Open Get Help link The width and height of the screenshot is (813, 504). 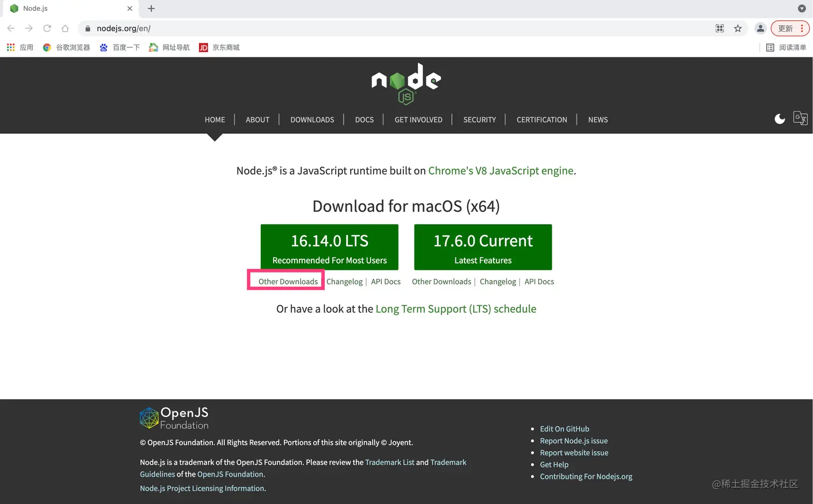click(x=554, y=464)
